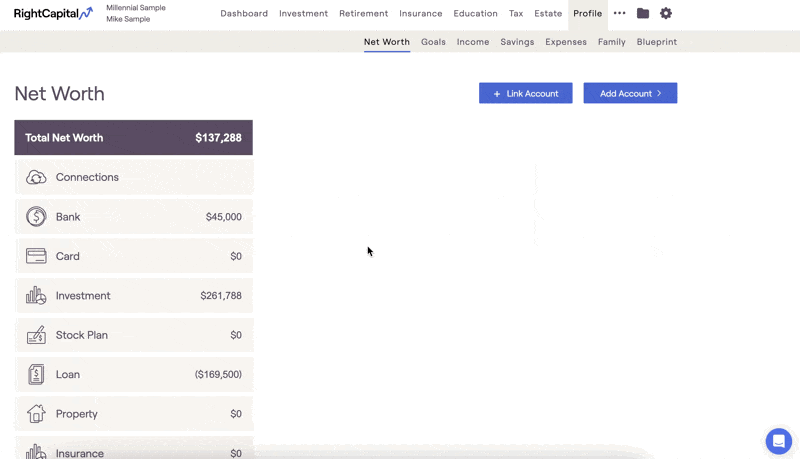Click the Stock Plan row label
Image resolution: width=800 pixels, height=459 pixels.
pyautogui.click(x=82, y=335)
